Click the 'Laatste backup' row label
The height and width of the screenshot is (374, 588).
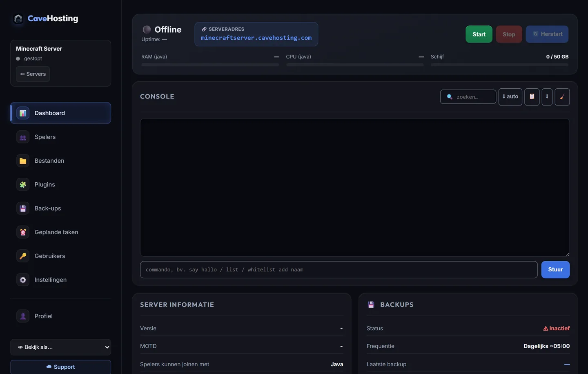(x=386, y=364)
